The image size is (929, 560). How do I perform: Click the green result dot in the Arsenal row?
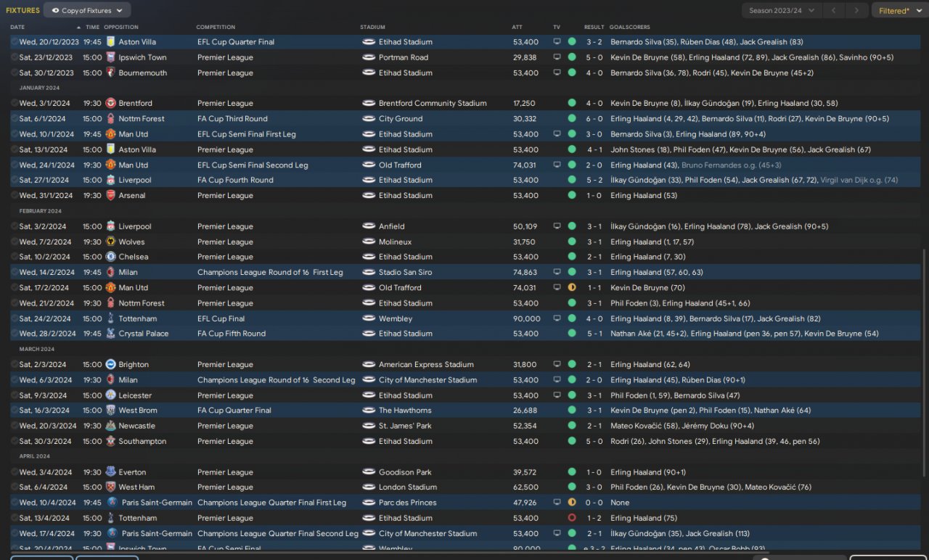tap(572, 195)
